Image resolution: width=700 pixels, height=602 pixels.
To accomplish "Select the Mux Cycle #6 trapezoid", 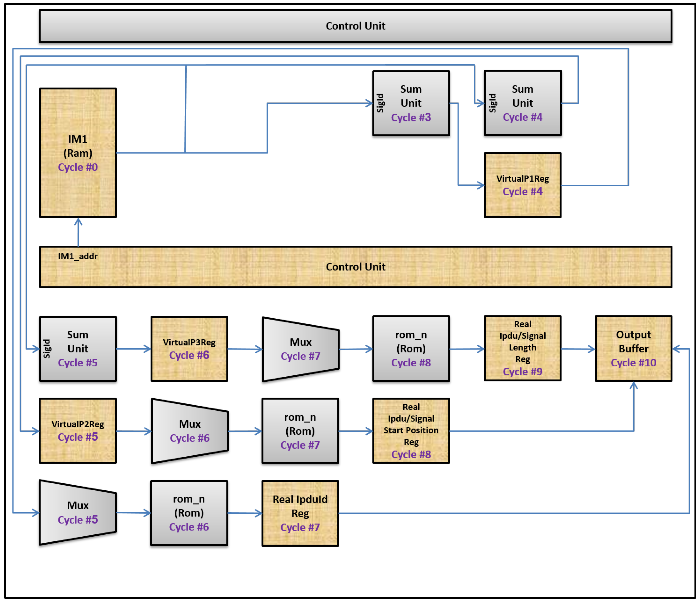I will [190, 431].
